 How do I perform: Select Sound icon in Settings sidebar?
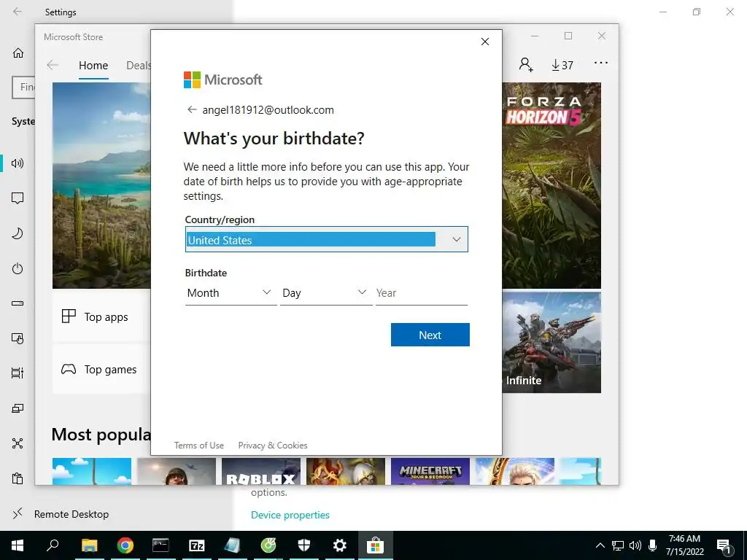[18, 163]
